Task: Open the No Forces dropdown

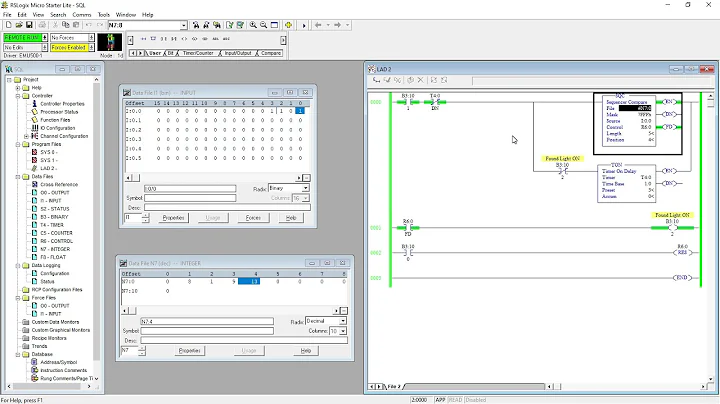Action: (x=91, y=38)
